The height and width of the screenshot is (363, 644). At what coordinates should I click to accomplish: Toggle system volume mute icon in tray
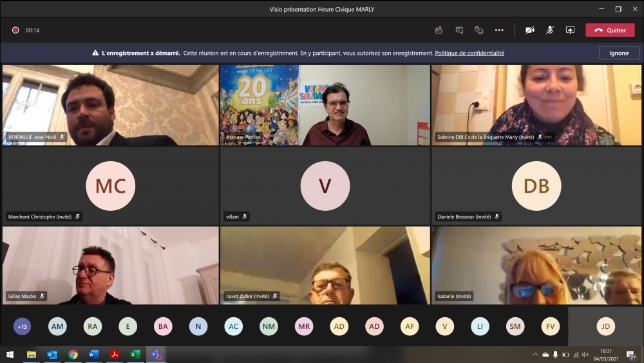(x=585, y=355)
